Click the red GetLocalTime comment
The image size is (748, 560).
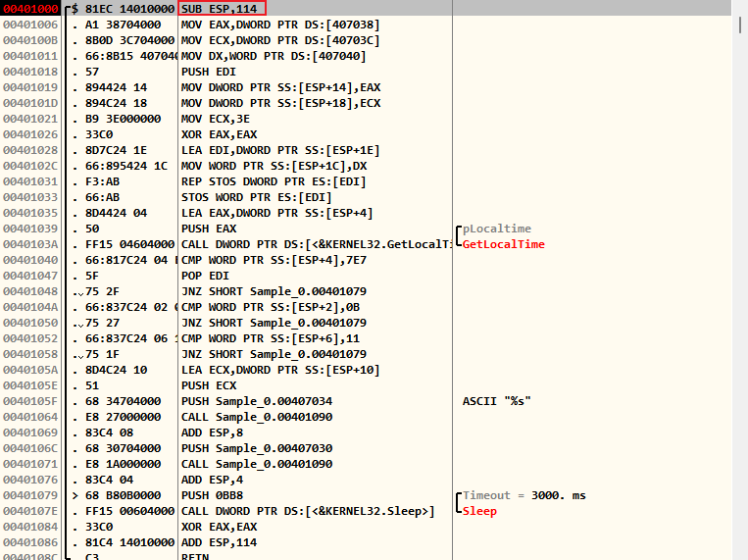click(x=503, y=244)
